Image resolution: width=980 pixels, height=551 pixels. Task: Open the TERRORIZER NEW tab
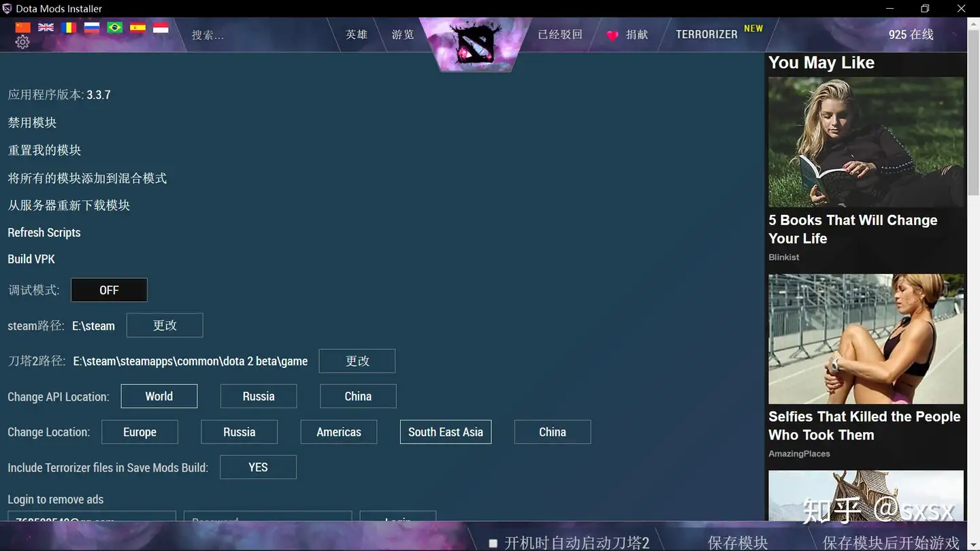pyautogui.click(x=719, y=34)
